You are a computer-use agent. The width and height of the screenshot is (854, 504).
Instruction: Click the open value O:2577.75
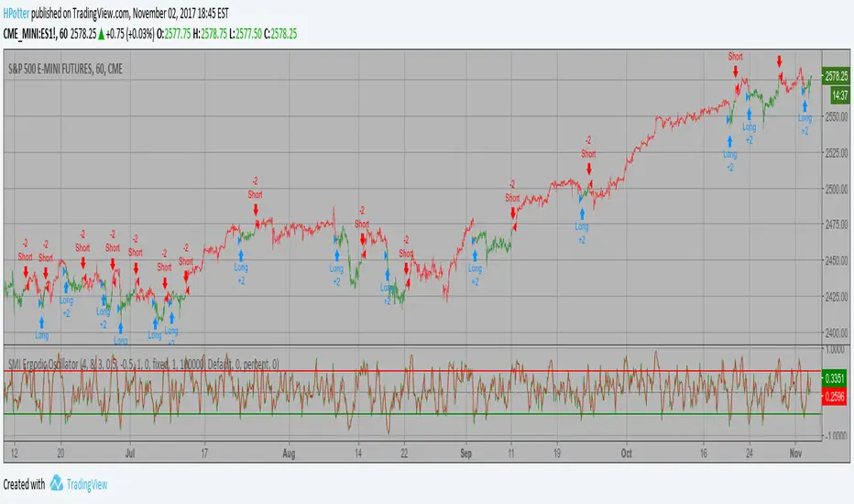(173, 34)
